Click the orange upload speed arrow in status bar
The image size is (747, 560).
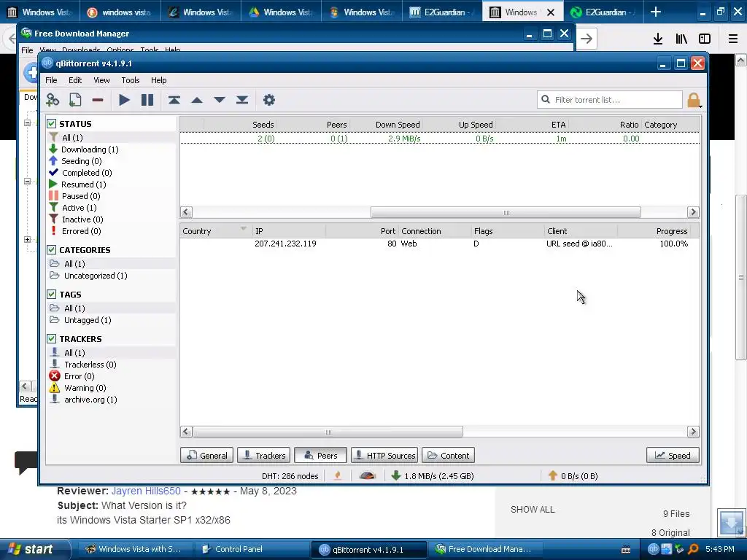coord(553,475)
